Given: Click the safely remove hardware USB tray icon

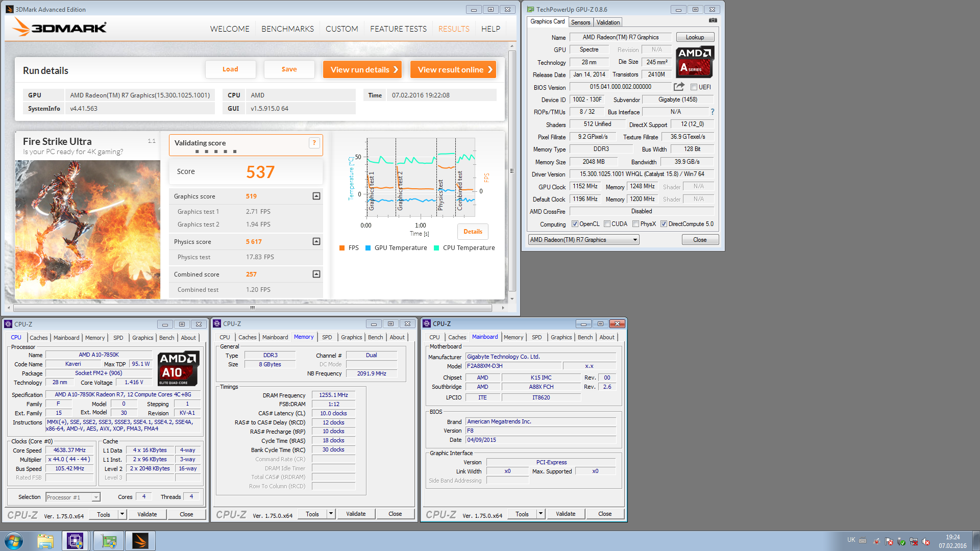Looking at the screenshot, I should pyautogui.click(x=901, y=541).
